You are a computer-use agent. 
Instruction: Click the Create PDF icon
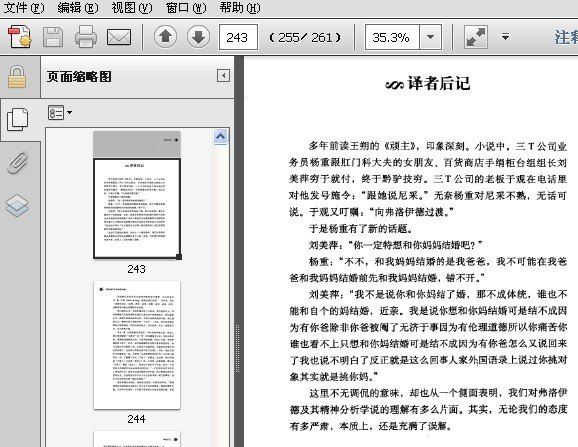click(20, 37)
